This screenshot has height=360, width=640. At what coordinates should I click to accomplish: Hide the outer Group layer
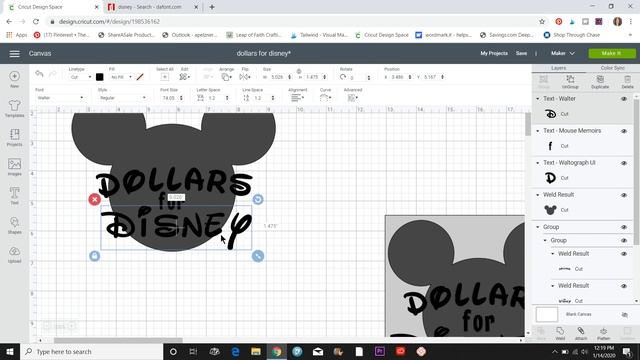pyautogui.click(x=624, y=227)
